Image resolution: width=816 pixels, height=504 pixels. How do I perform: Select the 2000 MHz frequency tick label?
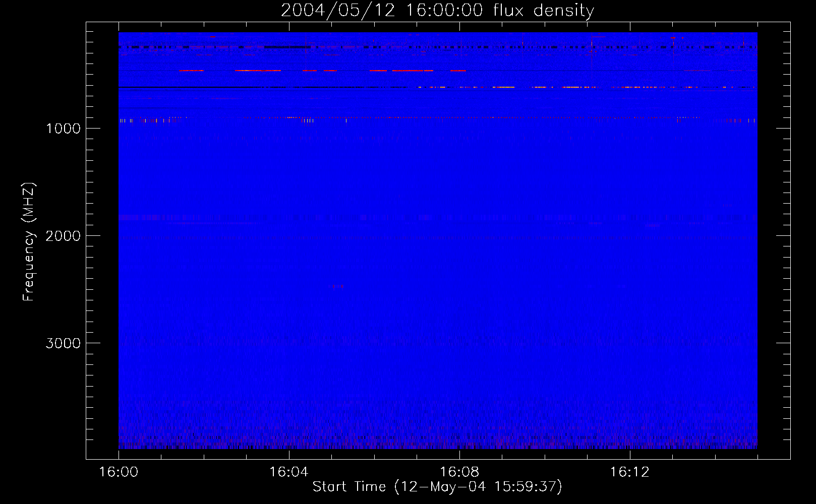click(63, 236)
